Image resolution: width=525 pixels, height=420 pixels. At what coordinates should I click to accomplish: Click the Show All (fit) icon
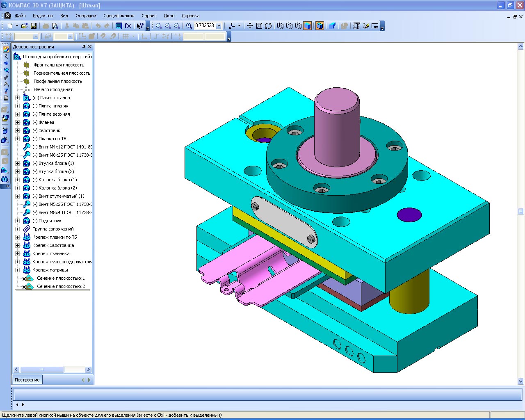[259, 26]
